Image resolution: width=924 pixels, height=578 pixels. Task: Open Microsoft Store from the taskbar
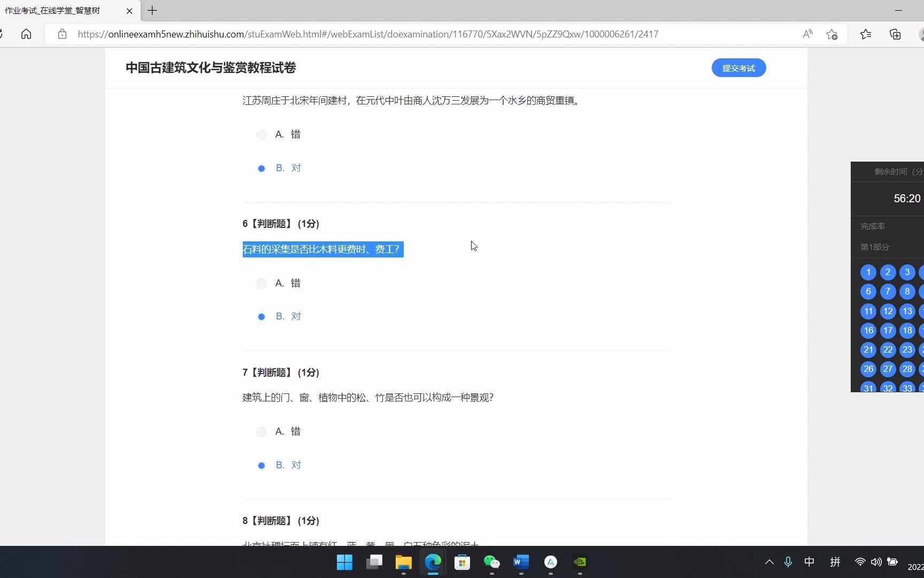click(463, 562)
